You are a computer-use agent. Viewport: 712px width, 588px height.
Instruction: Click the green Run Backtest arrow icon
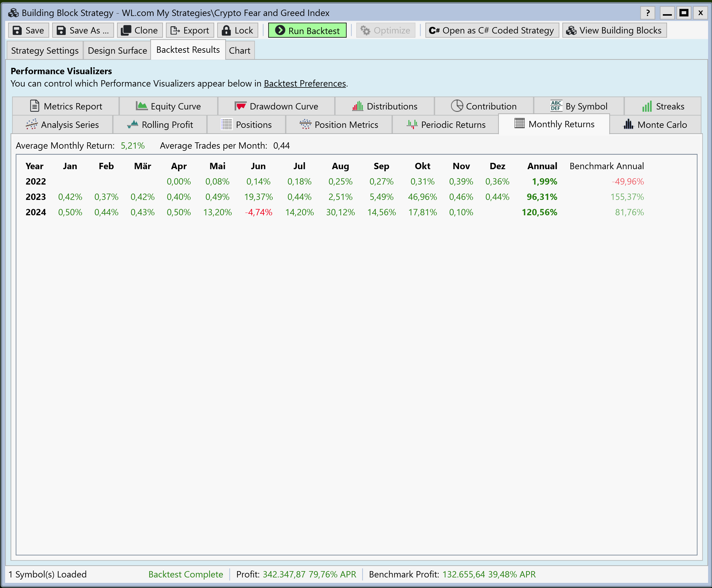pos(280,30)
